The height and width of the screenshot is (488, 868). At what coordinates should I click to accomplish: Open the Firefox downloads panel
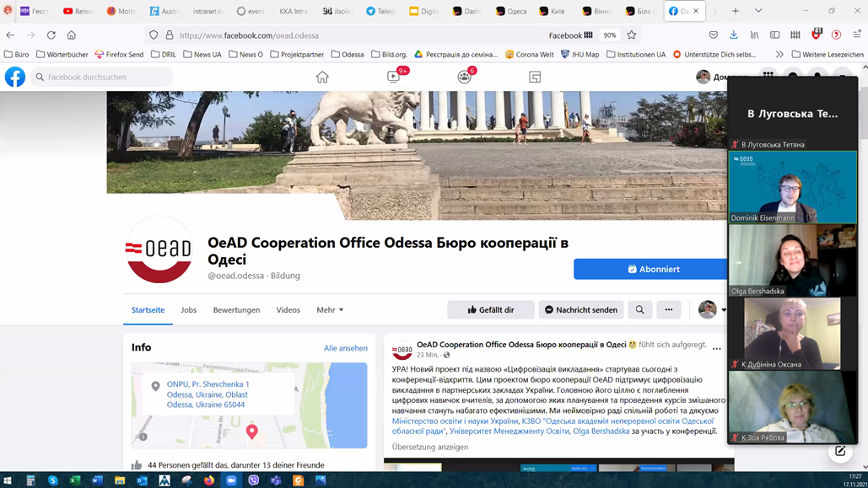coord(734,35)
